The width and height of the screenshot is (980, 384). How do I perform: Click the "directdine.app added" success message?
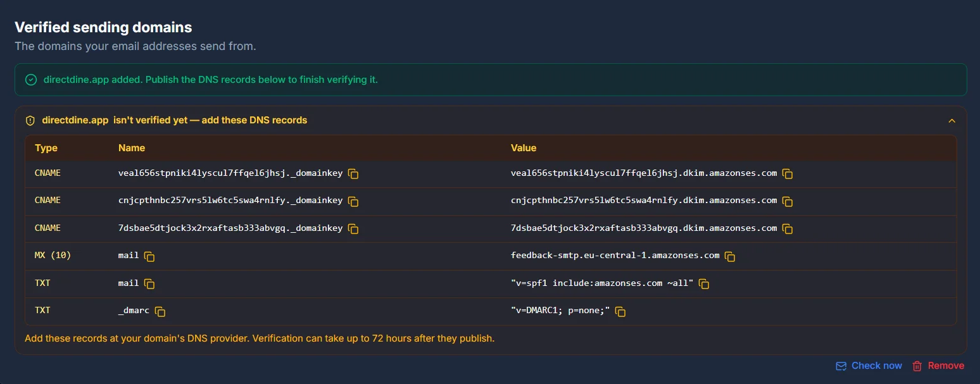[211, 80]
